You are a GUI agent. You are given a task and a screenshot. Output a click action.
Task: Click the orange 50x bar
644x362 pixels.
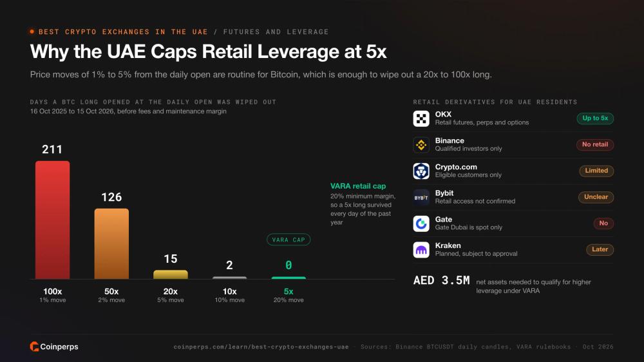(x=111, y=243)
